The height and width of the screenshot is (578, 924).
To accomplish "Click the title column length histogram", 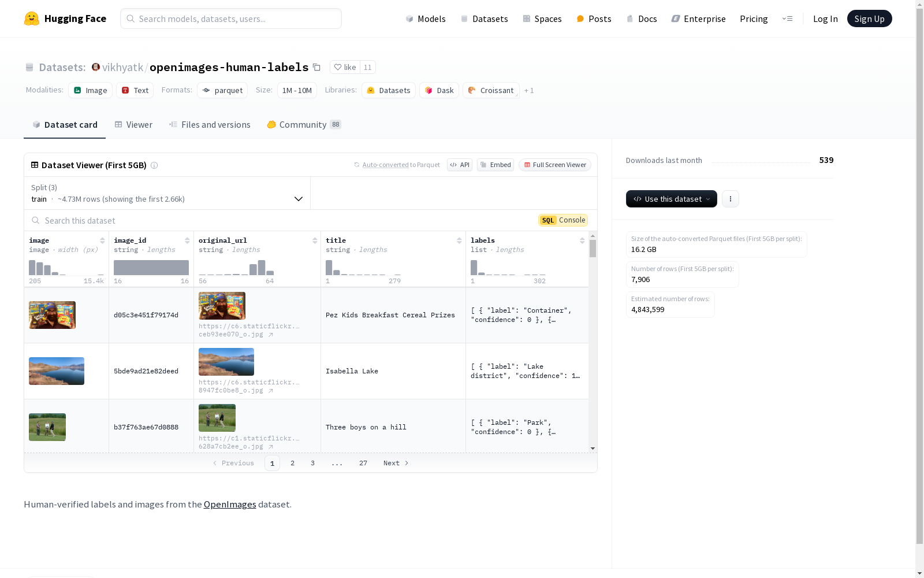I will pyautogui.click(x=363, y=268).
